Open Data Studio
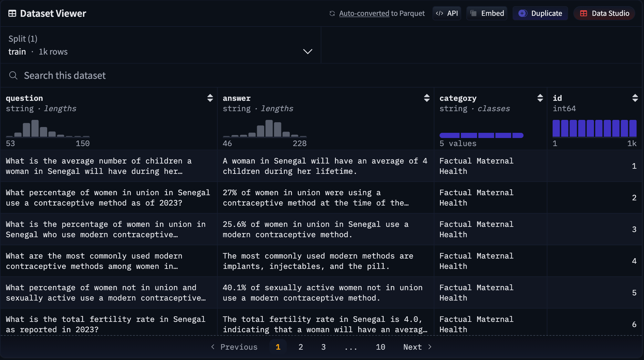 (604, 13)
